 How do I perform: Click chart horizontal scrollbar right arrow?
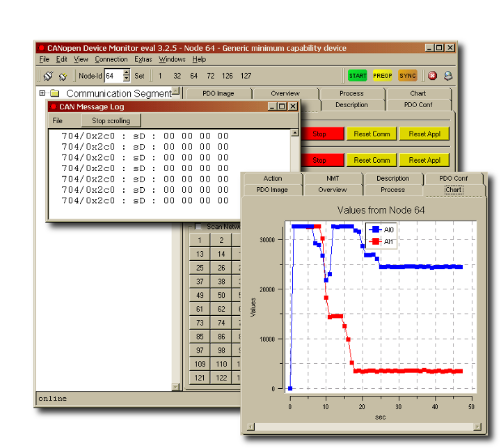[477, 427]
